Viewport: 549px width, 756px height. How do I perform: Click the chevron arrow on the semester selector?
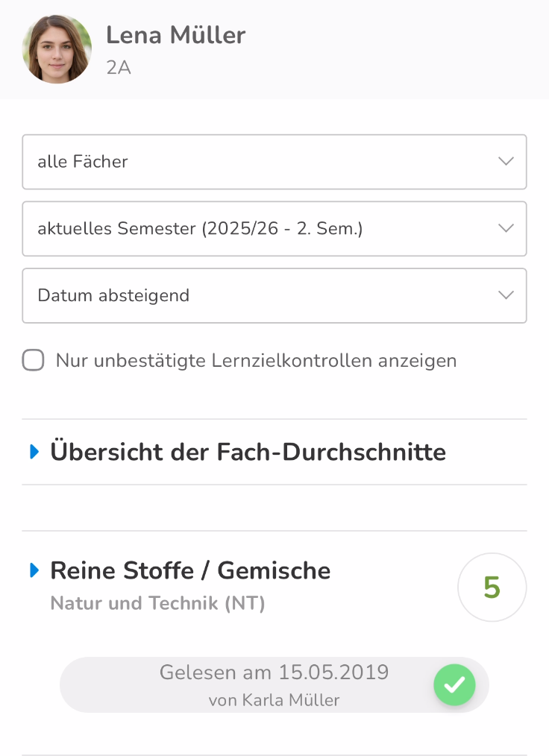(x=506, y=228)
